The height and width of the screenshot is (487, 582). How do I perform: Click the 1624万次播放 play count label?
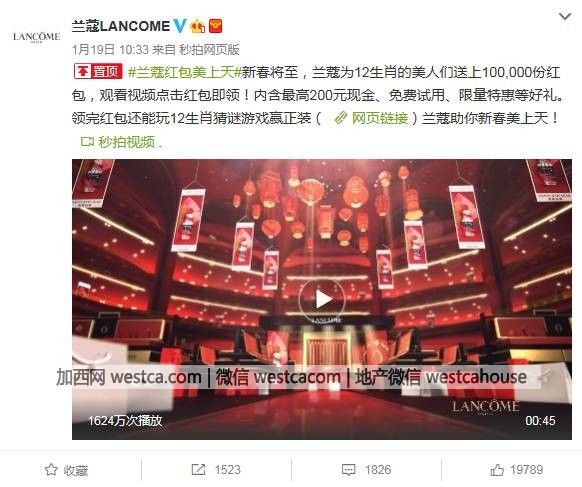[125, 421]
